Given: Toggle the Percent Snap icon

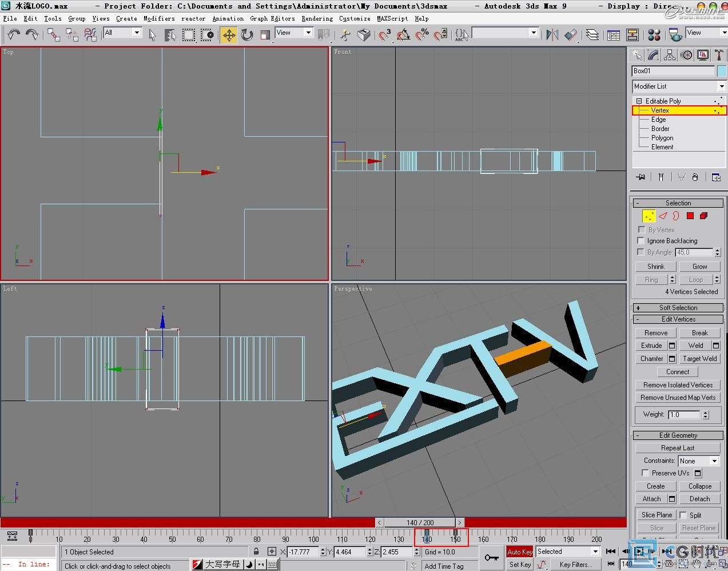Looking at the screenshot, I should (421, 35).
